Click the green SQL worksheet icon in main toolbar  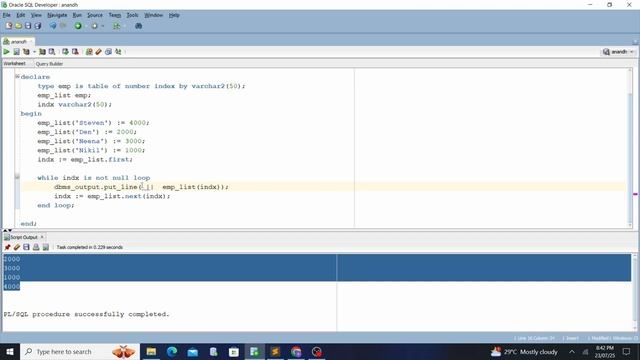point(117,26)
